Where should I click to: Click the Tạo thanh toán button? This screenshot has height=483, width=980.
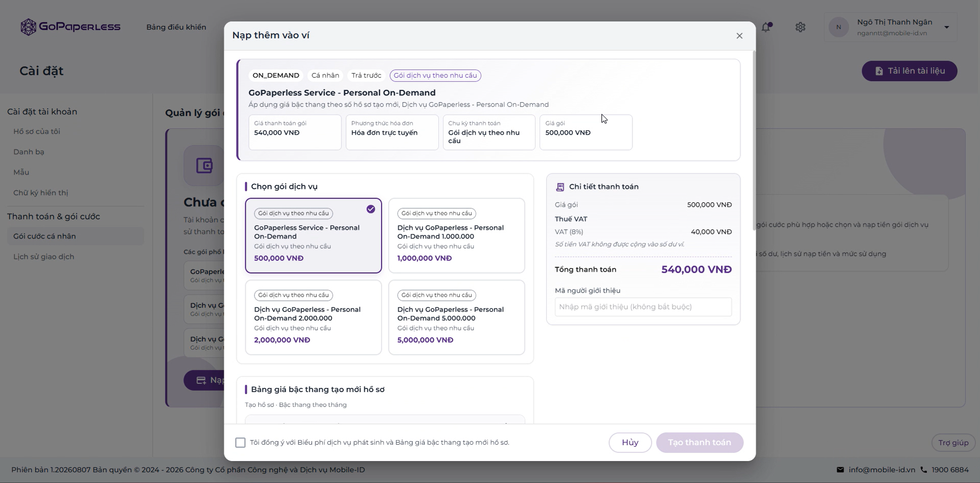[x=699, y=443]
